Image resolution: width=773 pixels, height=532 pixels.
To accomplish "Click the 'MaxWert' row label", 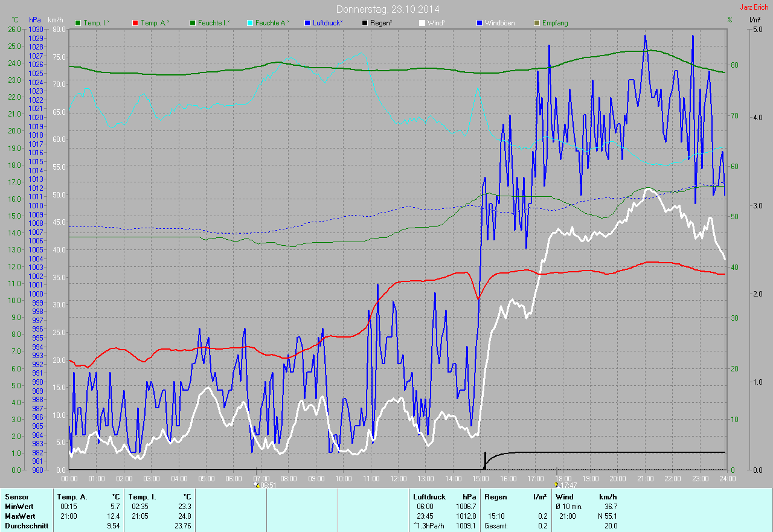I will click(20, 516).
